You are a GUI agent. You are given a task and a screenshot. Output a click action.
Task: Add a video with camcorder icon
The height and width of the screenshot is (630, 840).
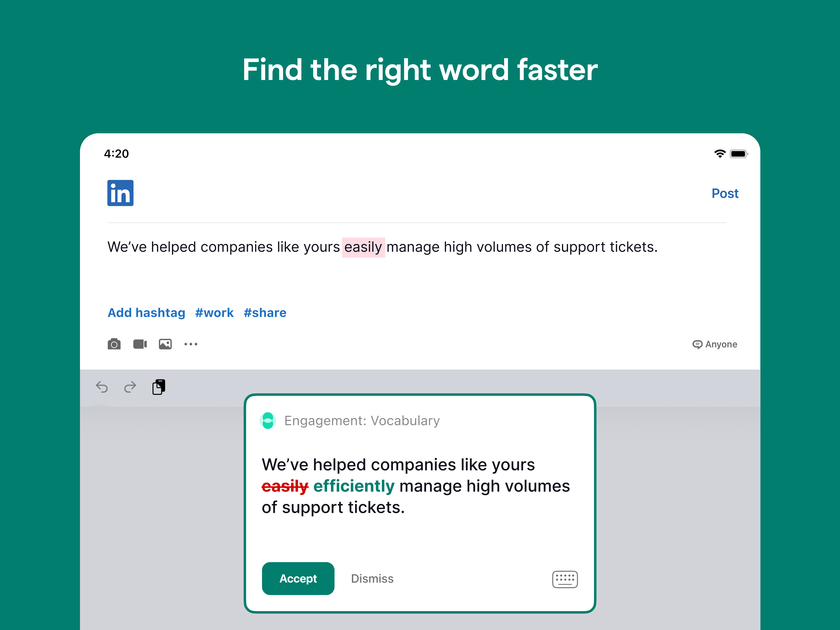(x=140, y=344)
